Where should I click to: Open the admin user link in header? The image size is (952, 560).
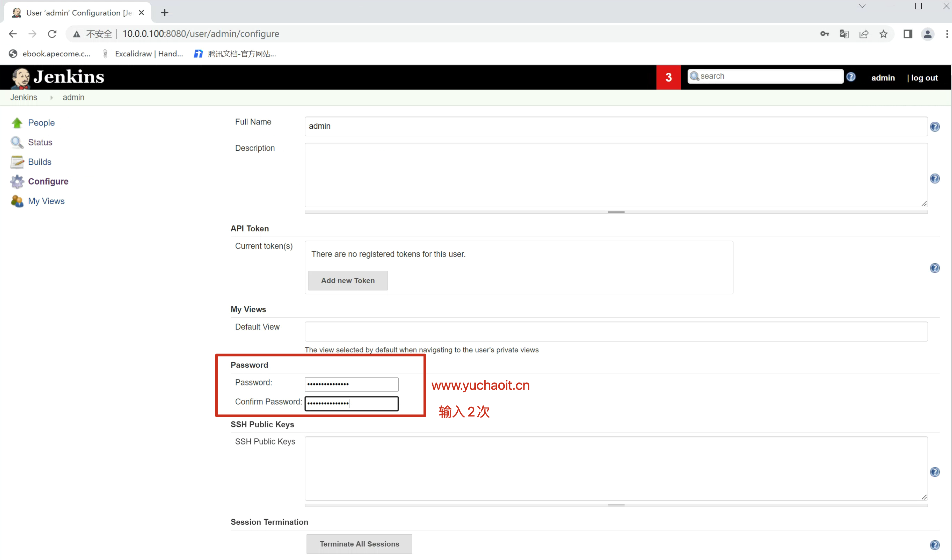click(x=883, y=78)
